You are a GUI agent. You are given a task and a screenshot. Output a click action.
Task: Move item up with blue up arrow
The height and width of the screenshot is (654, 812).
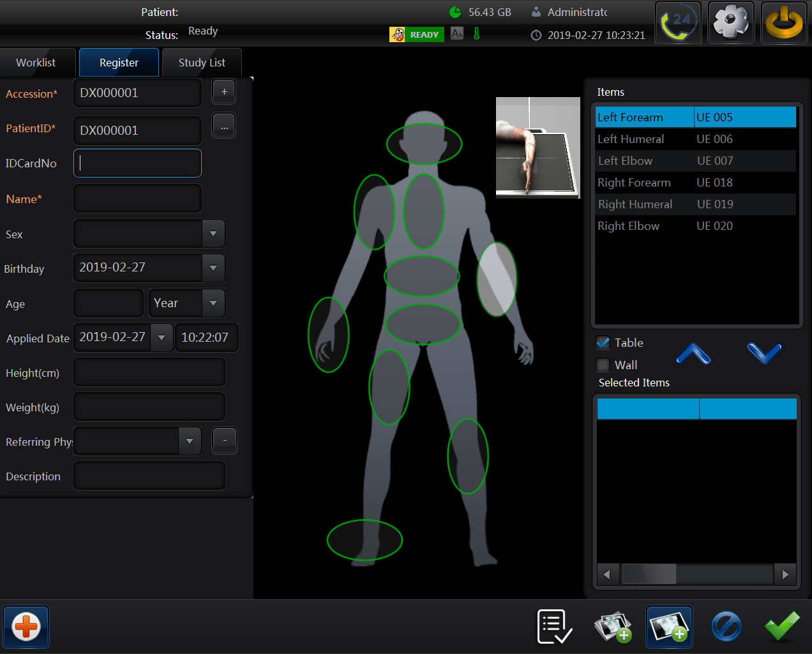tap(693, 353)
